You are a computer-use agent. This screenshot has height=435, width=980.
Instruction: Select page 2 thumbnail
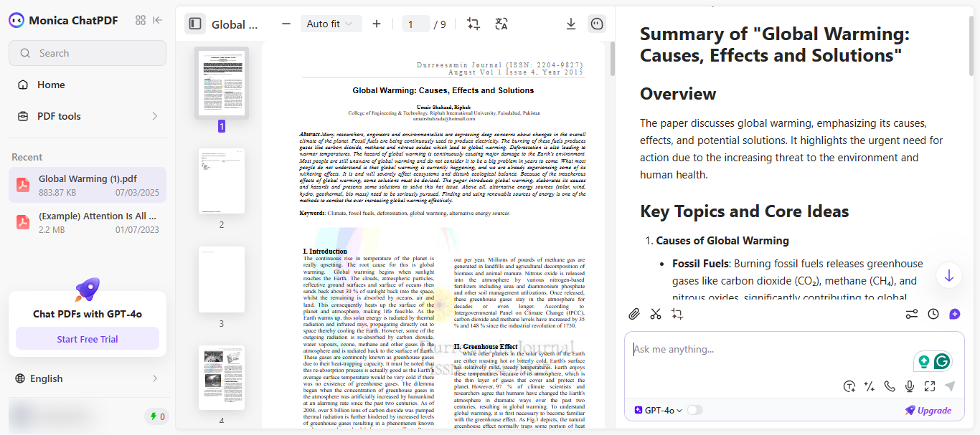coord(222,181)
